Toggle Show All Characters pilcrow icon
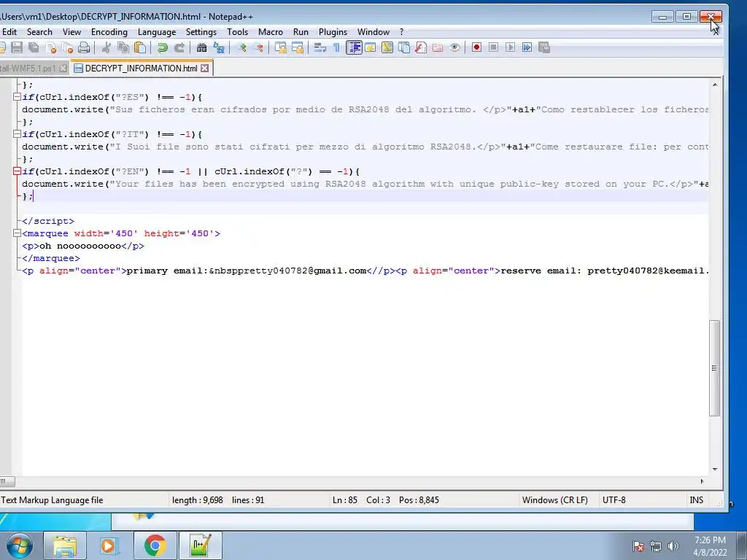 tap(336, 47)
